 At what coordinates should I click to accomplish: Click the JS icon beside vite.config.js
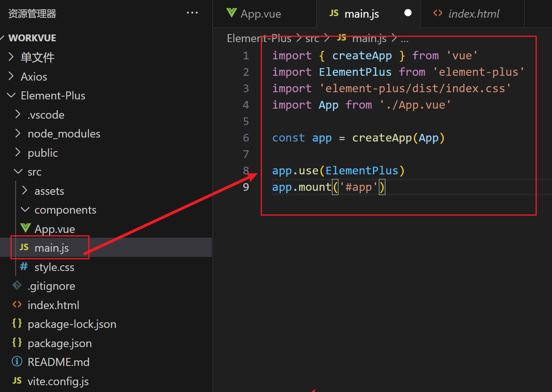coord(17,381)
